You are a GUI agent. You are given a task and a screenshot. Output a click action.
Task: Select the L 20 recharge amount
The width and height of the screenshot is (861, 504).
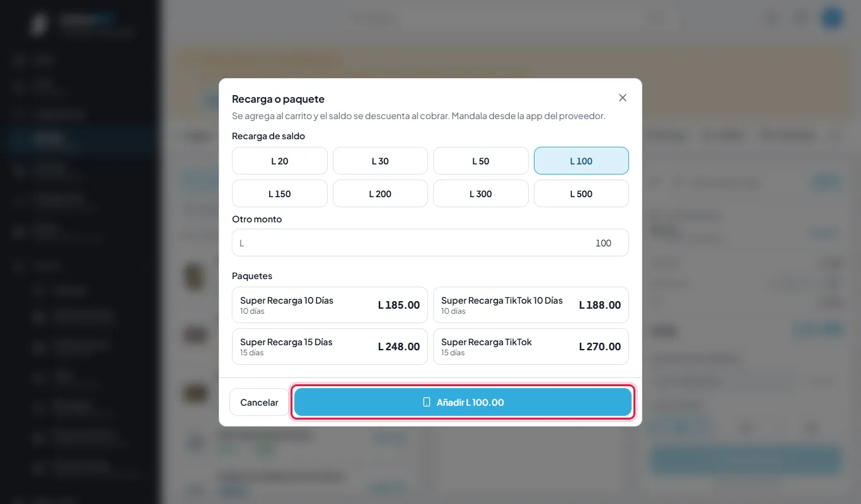(x=280, y=161)
